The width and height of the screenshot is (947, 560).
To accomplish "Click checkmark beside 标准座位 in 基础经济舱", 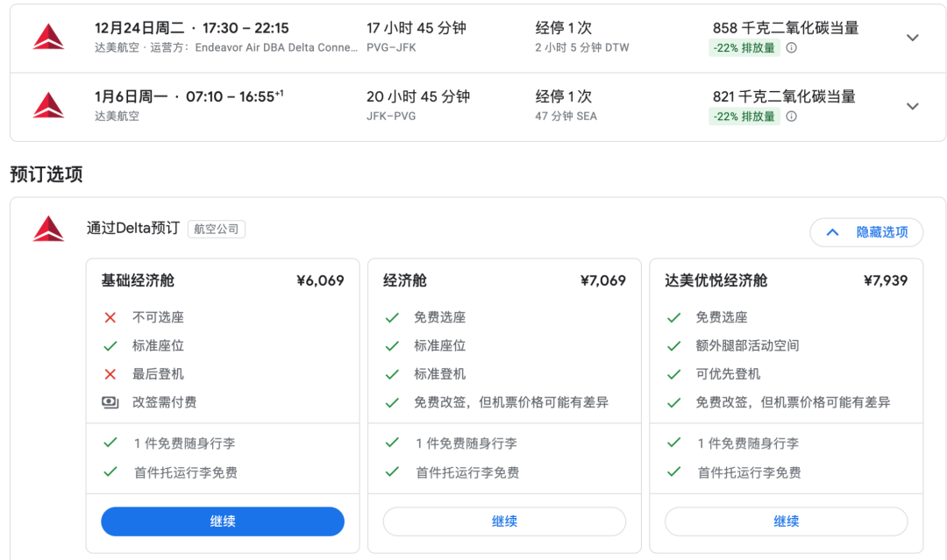I will point(110,346).
